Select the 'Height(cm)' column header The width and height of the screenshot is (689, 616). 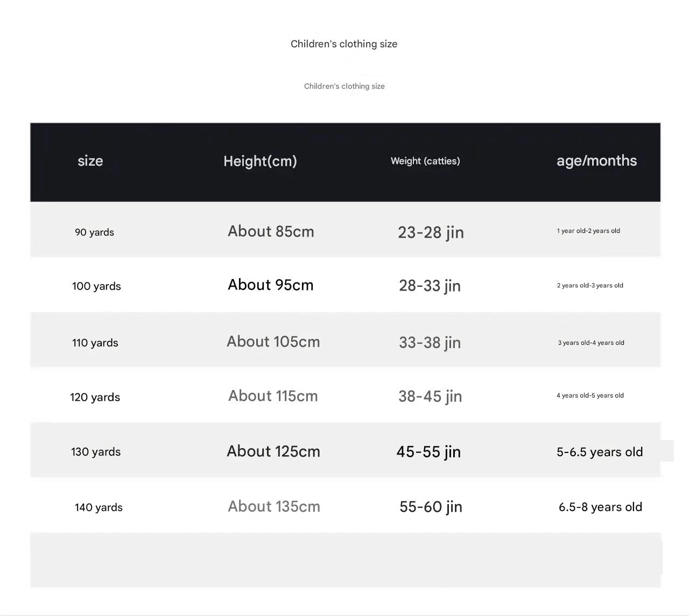pos(261,161)
